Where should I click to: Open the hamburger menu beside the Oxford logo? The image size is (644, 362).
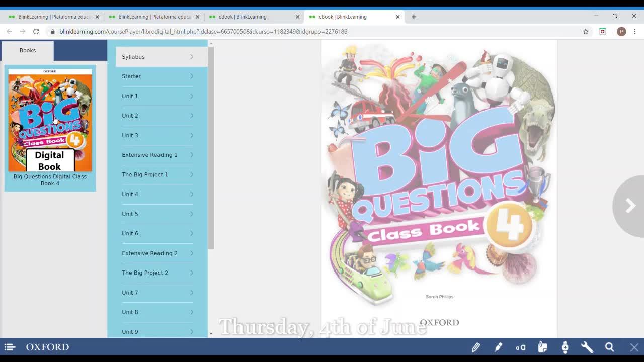(10, 347)
